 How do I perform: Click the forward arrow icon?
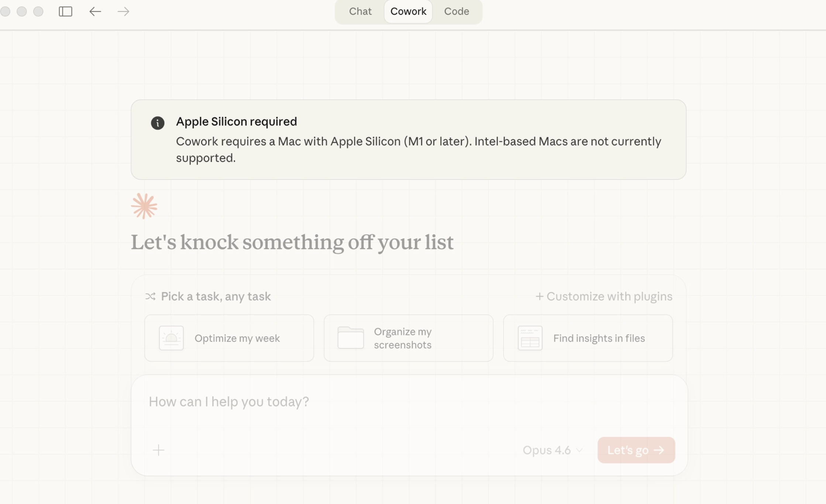123,11
